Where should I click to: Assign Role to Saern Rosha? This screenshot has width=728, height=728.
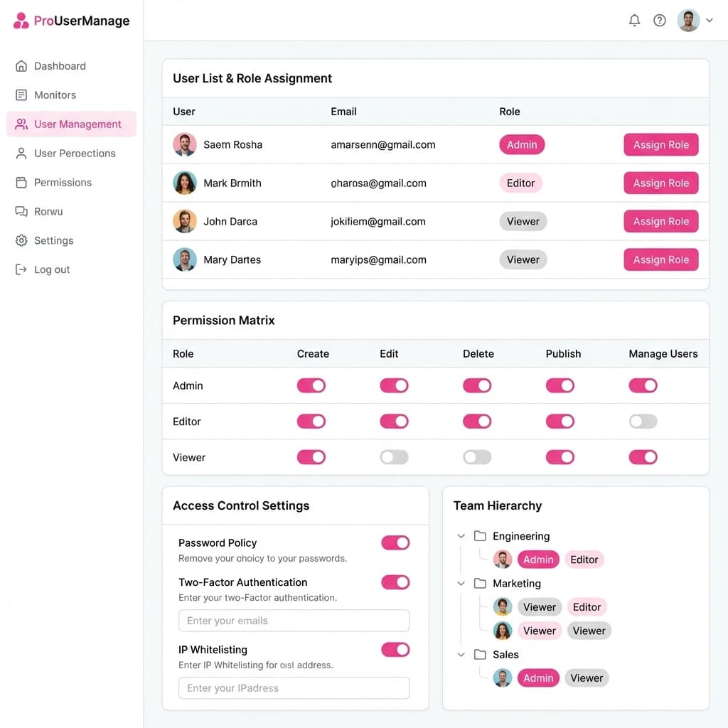(x=660, y=145)
